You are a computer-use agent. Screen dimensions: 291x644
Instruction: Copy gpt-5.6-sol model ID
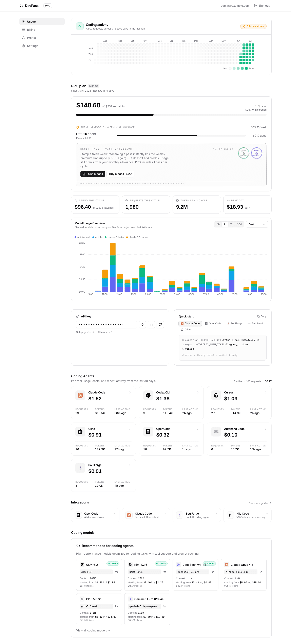pos(116,606)
